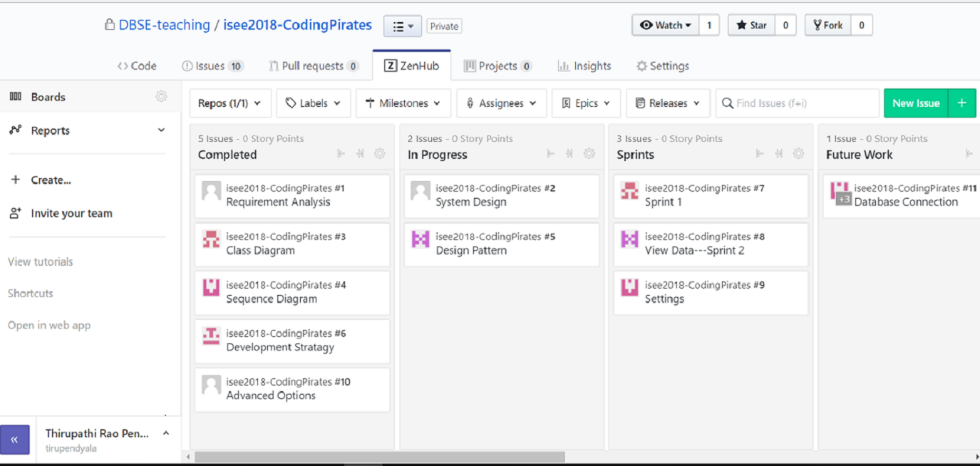The width and height of the screenshot is (980, 466).
Task: Open Settings issue card #9
Action: pos(711,293)
